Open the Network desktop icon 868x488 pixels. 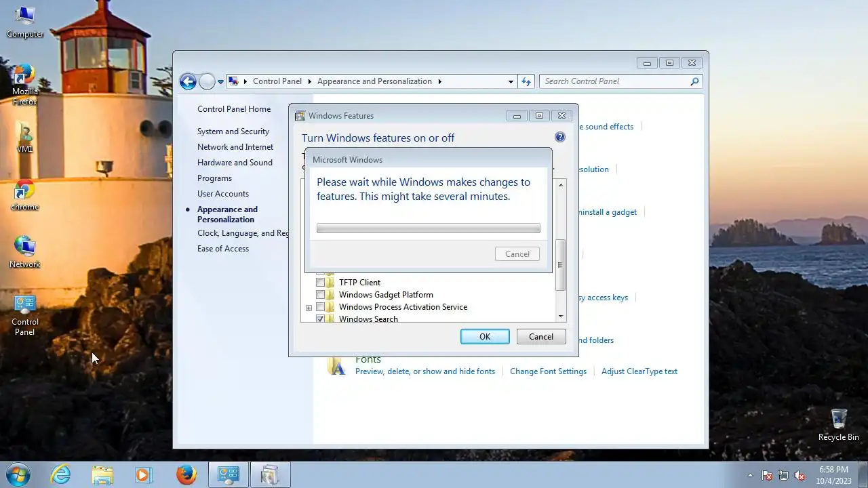click(x=24, y=253)
